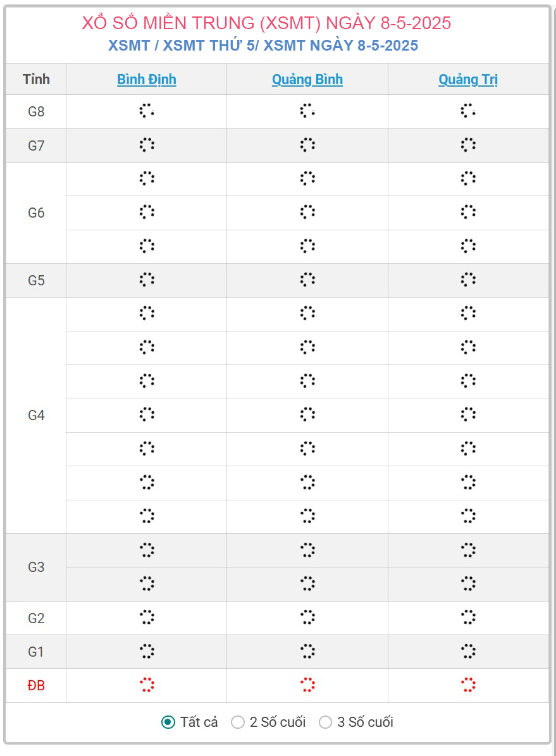The height and width of the screenshot is (756, 556).
Task: Open the Bình Định province link
Action: point(147,79)
